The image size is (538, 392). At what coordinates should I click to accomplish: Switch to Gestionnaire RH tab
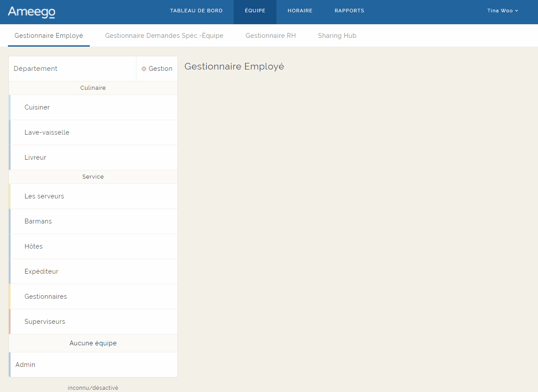pyautogui.click(x=271, y=36)
